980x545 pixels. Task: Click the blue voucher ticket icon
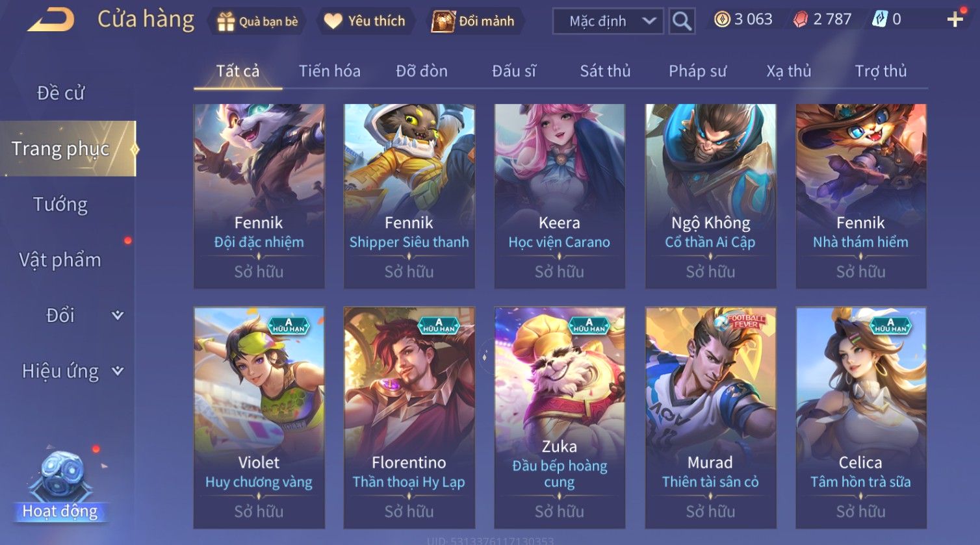(879, 19)
